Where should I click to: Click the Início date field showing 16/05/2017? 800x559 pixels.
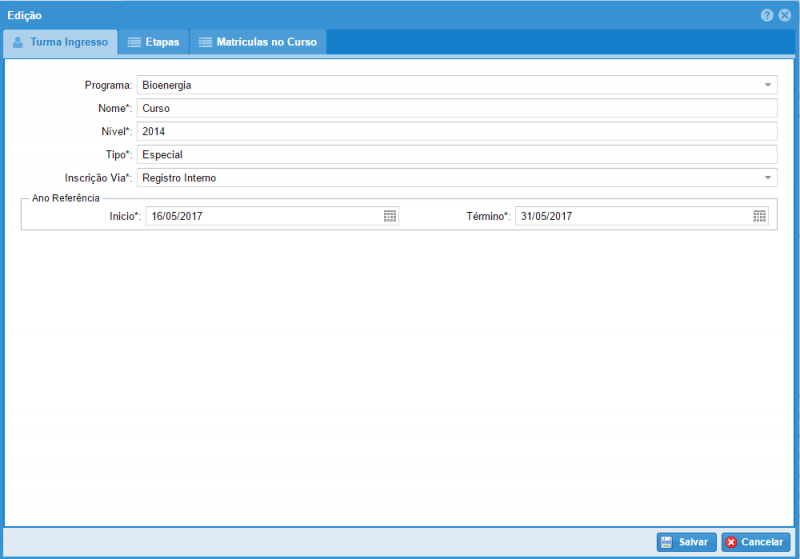click(x=262, y=216)
